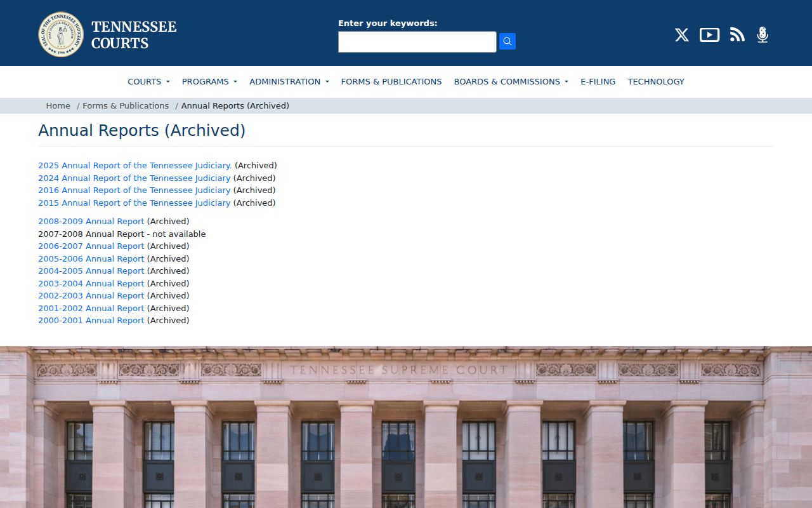Click the '2007-2008 Annual Report - not available' text
Image resolution: width=812 pixels, height=508 pixels.
point(122,234)
